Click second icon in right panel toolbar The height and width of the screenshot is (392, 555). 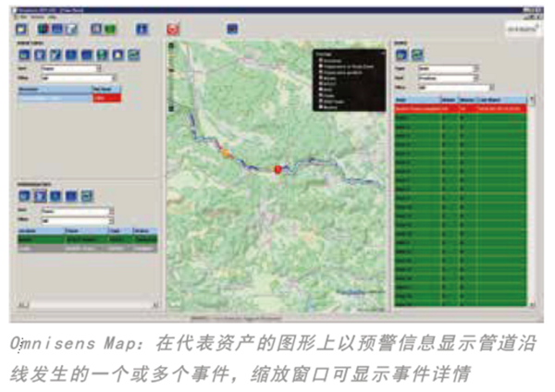click(418, 55)
